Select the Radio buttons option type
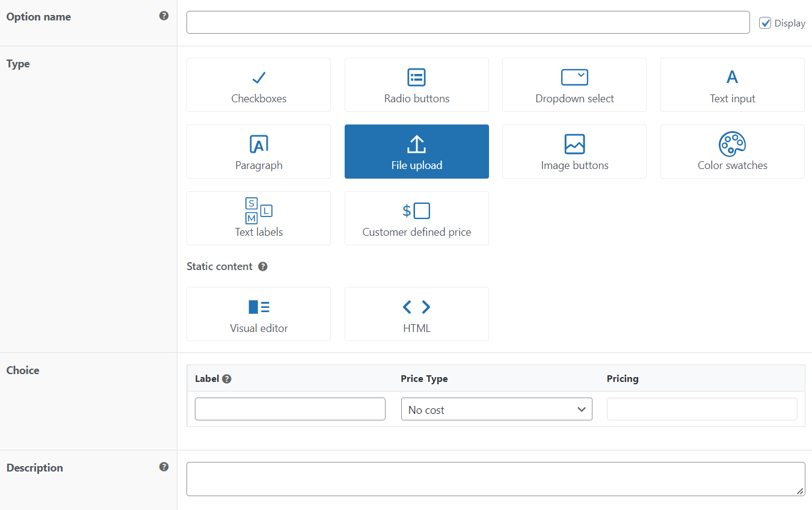This screenshot has height=510, width=812. 416,85
